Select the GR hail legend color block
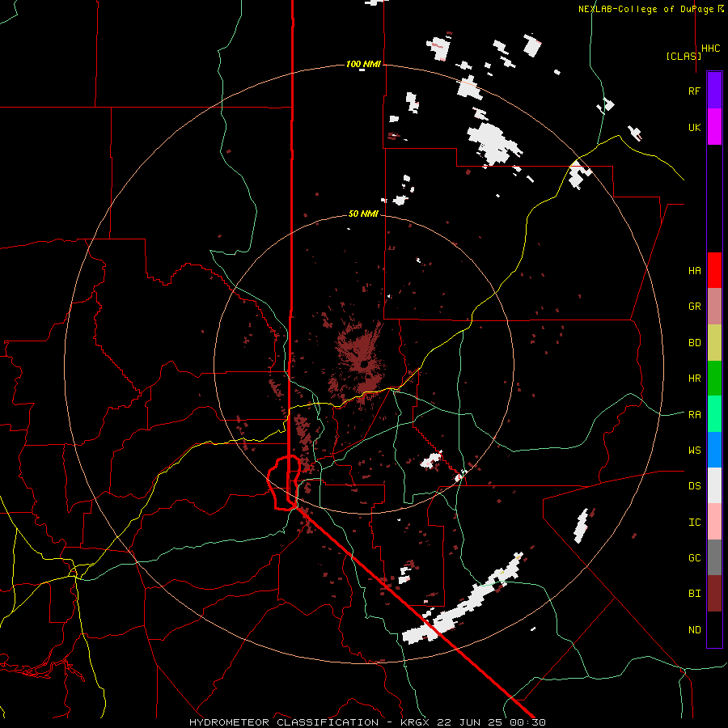 pos(714,306)
